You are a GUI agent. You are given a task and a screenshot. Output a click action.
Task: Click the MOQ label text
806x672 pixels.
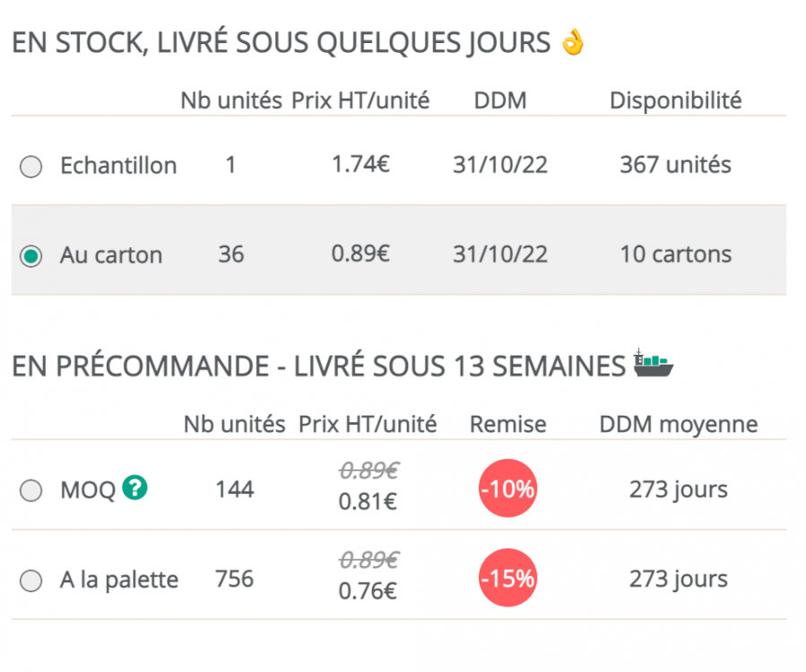[88, 490]
